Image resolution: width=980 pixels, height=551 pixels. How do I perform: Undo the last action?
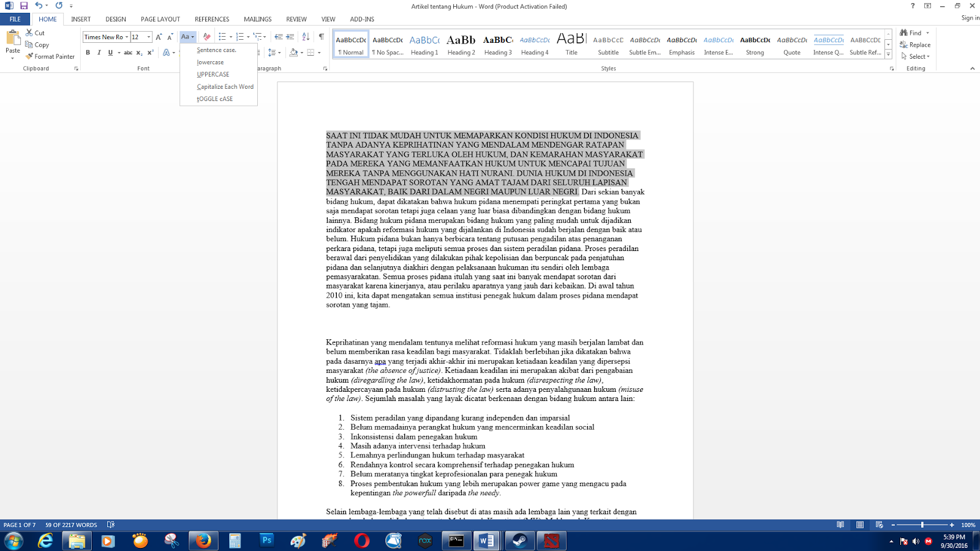[x=39, y=6]
